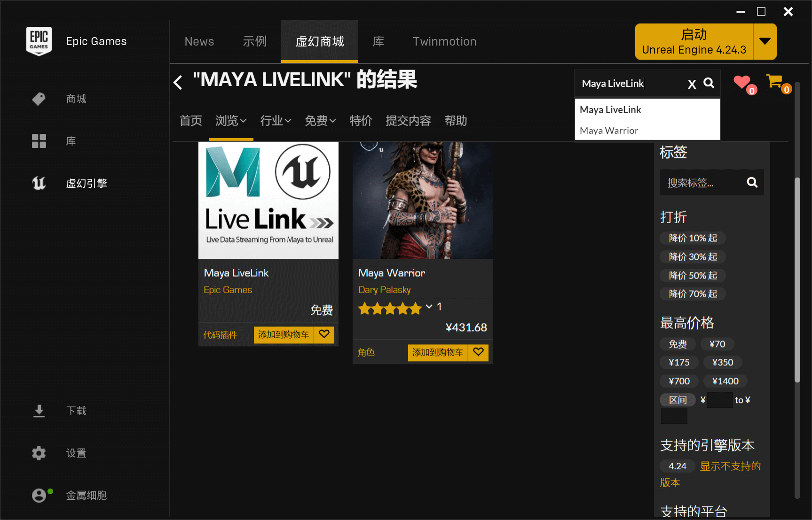Image resolution: width=812 pixels, height=520 pixels.
Task: Open the 提交内容 submit content menu
Action: point(409,121)
